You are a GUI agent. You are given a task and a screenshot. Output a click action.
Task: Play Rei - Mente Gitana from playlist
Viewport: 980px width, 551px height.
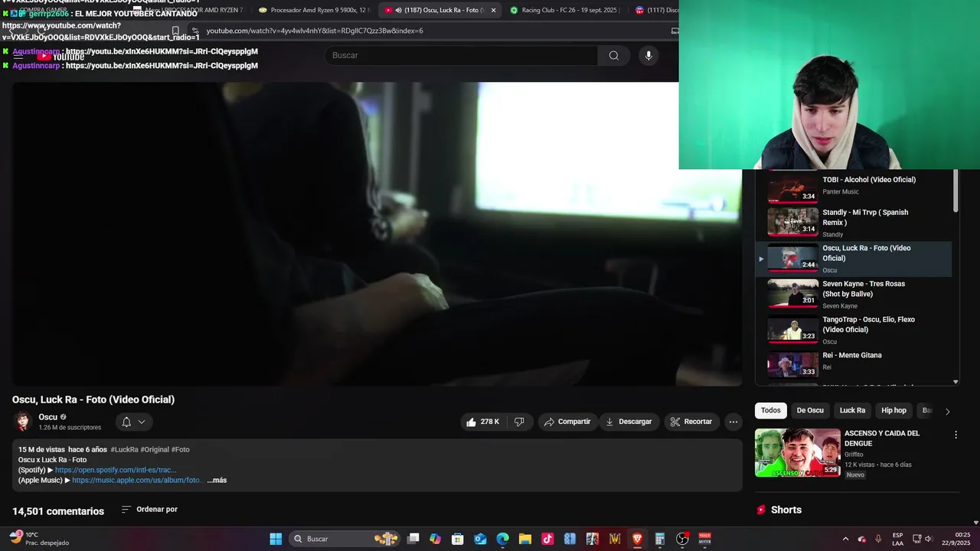tap(854, 365)
